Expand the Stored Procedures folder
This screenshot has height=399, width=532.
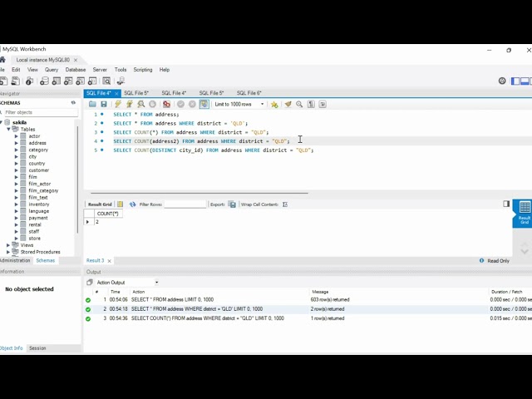tap(8, 252)
